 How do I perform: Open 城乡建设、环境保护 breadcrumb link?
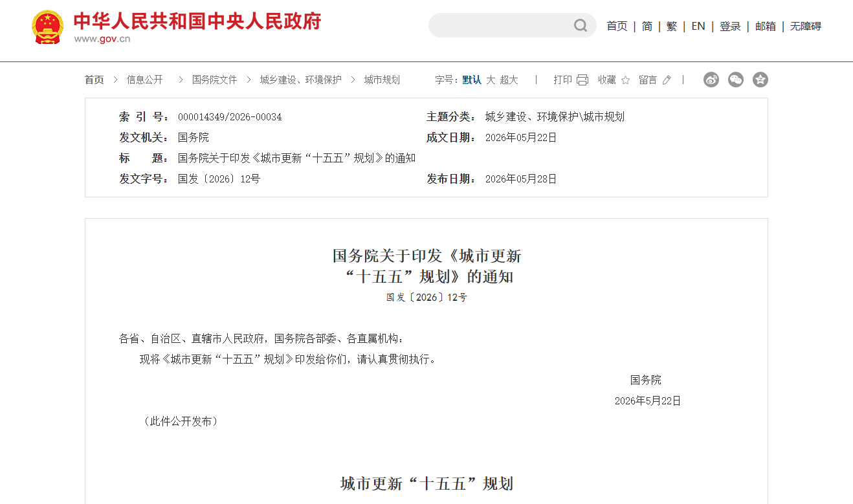click(301, 80)
